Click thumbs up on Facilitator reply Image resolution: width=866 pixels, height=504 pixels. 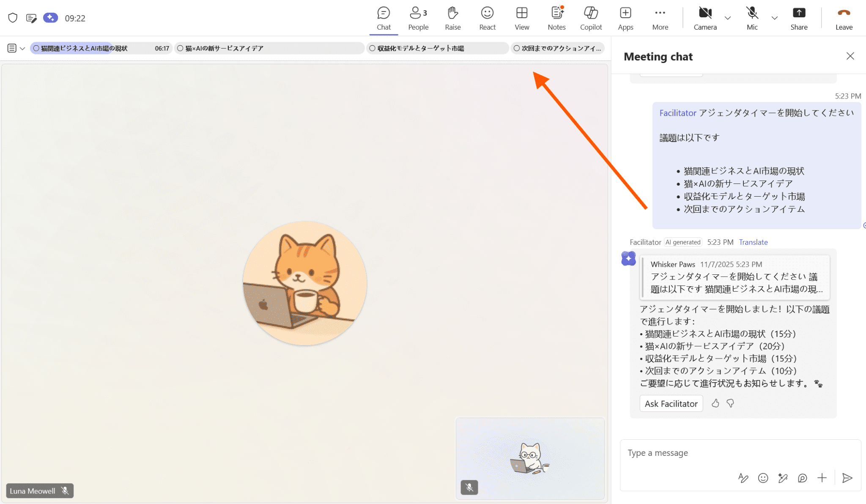click(x=715, y=403)
